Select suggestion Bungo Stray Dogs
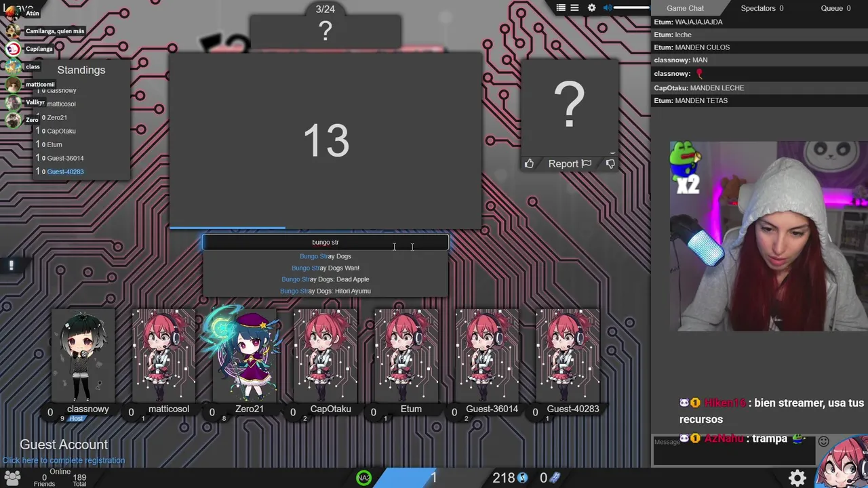Viewport: 868px width, 488px height. point(325,256)
